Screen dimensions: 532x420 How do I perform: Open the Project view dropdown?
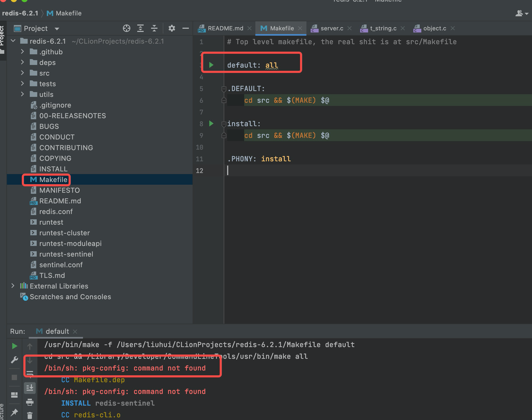tap(57, 28)
